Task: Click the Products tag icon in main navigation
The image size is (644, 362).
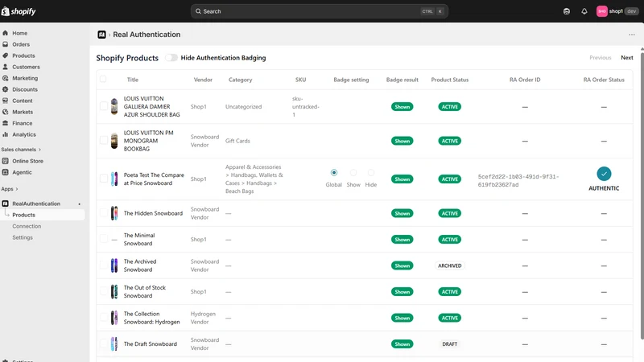Action: pyautogui.click(x=6, y=56)
